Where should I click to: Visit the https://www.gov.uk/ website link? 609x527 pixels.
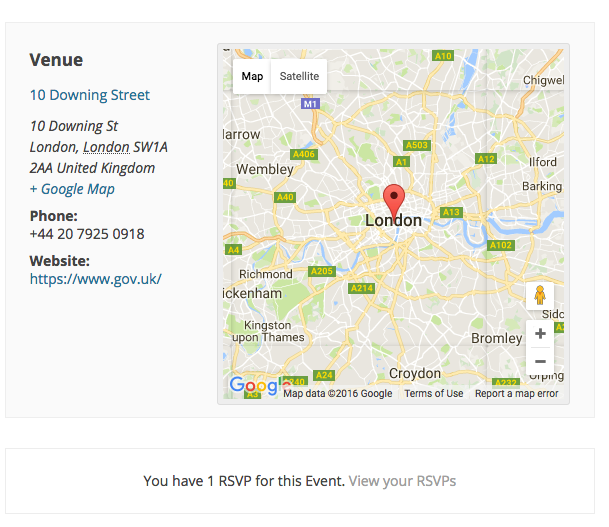[x=95, y=279]
